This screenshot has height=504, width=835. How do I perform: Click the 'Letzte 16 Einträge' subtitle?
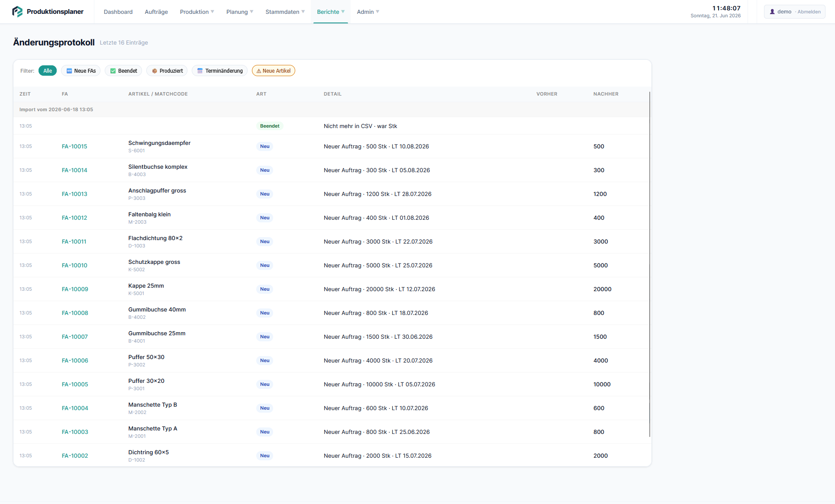tap(124, 42)
